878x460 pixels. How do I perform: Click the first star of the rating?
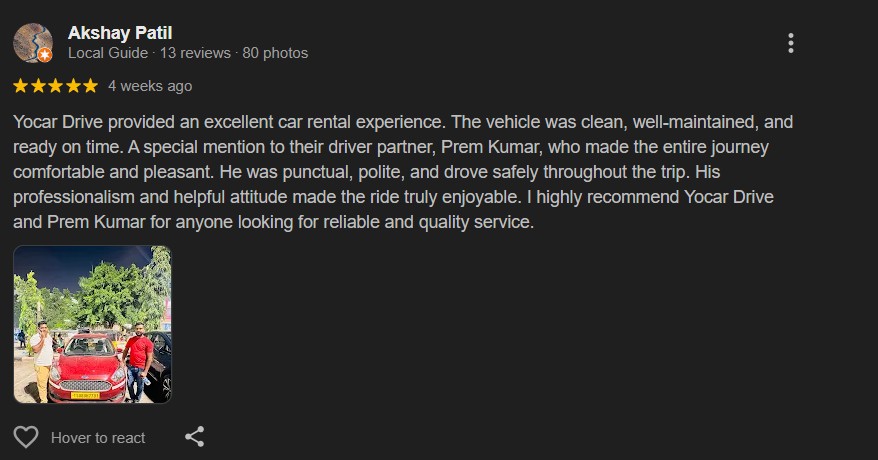pos(22,86)
